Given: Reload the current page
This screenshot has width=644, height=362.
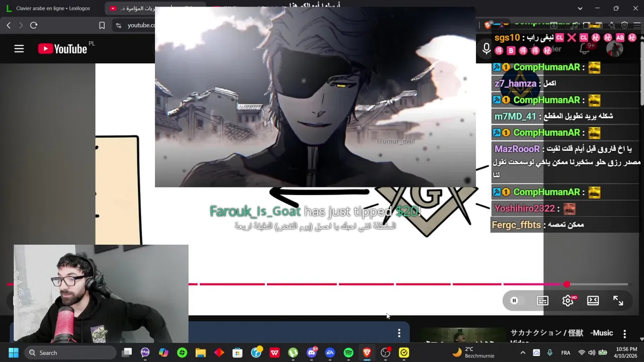Looking at the screenshot, I should pyautogui.click(x=34, y=25).
